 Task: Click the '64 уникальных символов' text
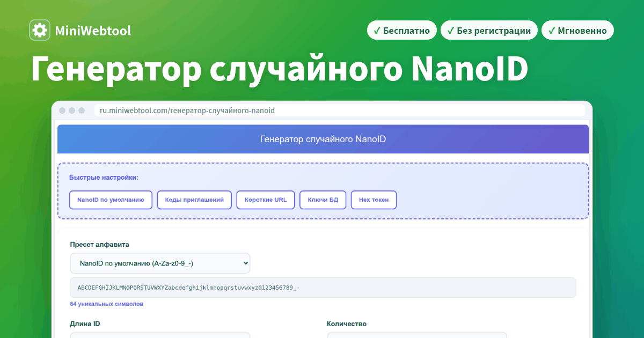click(x=107, y=304)
